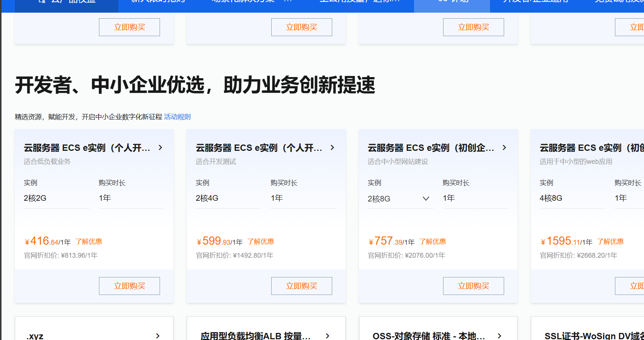The height and width of the screenshot is (340, 644).
Task: Open the 云服务器 ECS e实例 title for 适合低负载业务
Action: coord(87,148)
